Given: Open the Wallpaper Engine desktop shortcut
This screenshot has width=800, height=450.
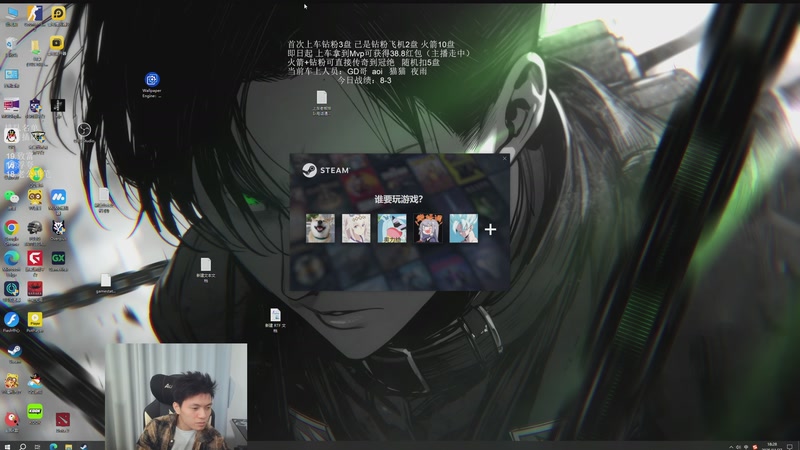Looking at the screenshot, I should tap(152, 85).
